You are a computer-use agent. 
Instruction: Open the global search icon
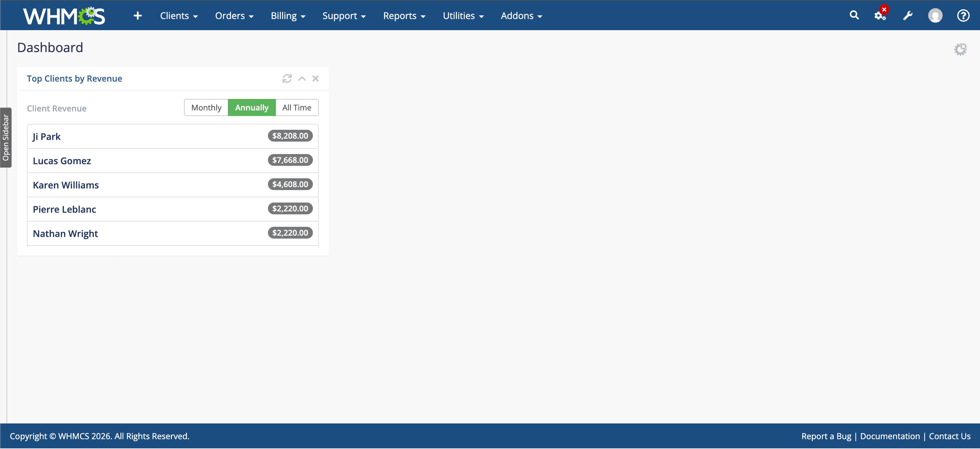(854, 15)
